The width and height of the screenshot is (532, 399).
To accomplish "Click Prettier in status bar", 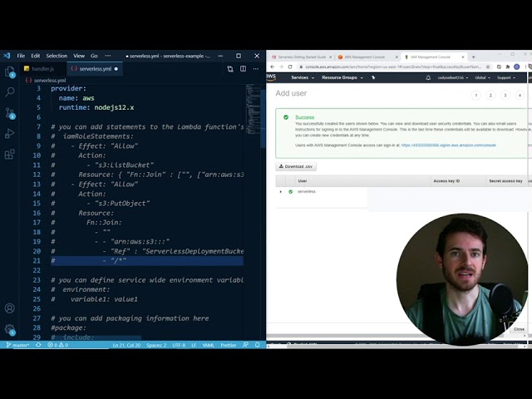I will point(228,345).
